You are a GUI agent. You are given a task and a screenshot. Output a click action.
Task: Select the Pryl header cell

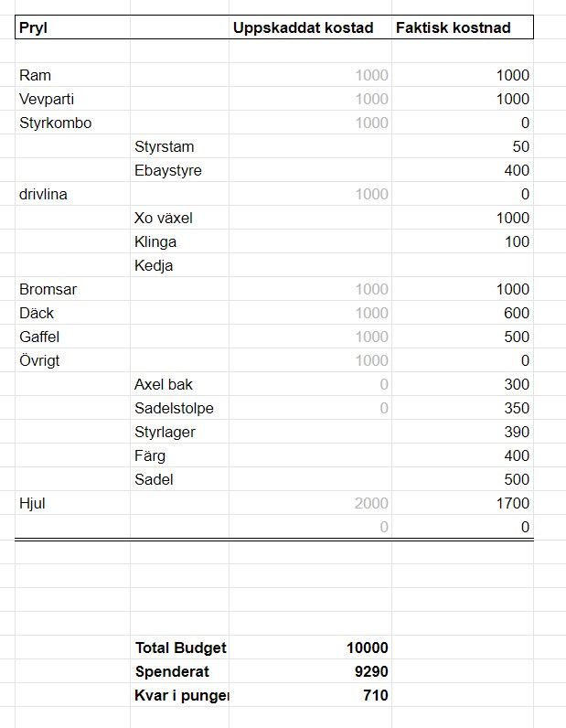click(73, 27)
